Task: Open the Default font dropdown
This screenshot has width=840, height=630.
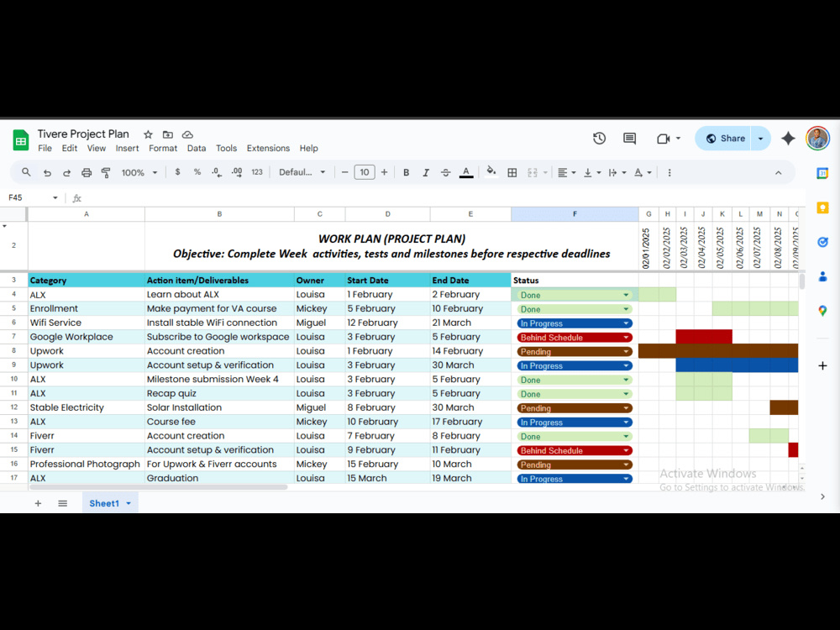Action: pyautogui.click(x=302, y=172)
